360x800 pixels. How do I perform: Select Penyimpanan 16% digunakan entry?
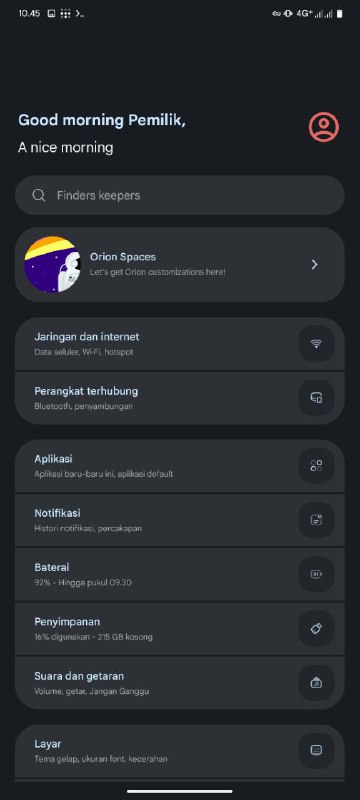pyautogui.click(x=179, y=629)
